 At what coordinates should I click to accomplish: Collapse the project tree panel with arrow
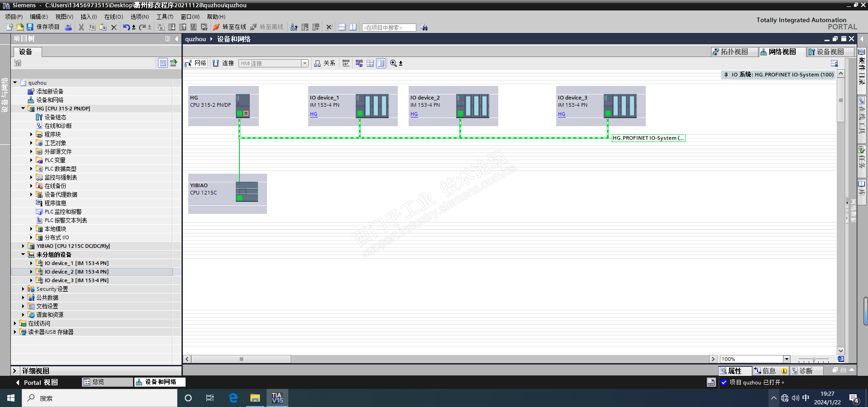[176, 39]
